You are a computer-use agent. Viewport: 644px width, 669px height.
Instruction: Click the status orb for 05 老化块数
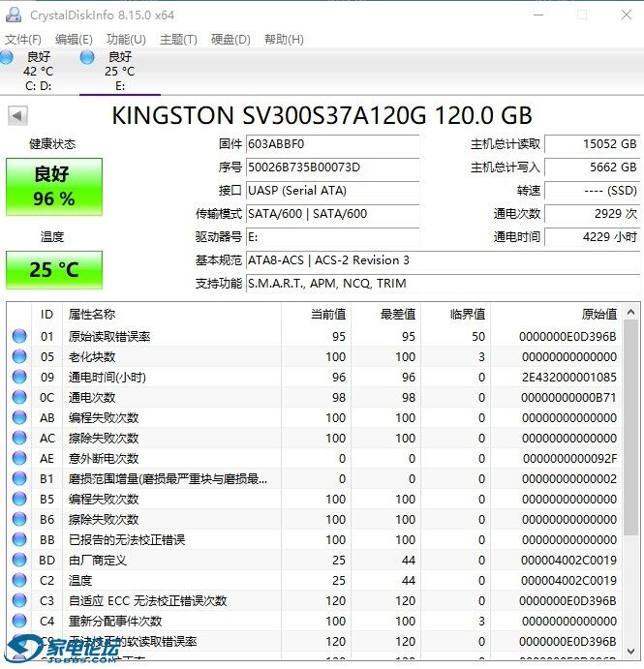19,356
